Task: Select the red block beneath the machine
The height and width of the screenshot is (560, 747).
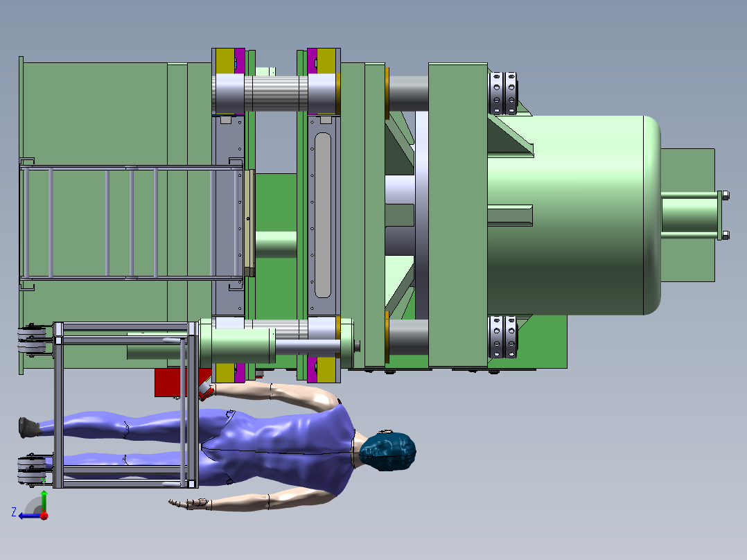Action: [170, 383]
